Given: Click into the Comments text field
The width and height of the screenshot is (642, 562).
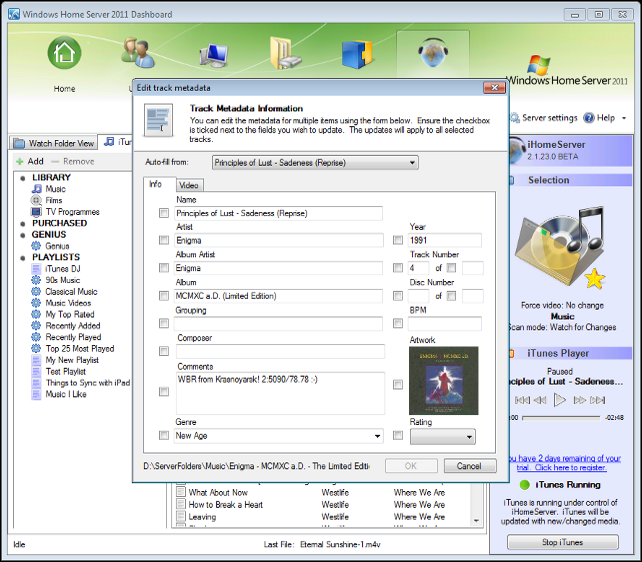Looking at the screenshot, I should click(x=280, y=393).
